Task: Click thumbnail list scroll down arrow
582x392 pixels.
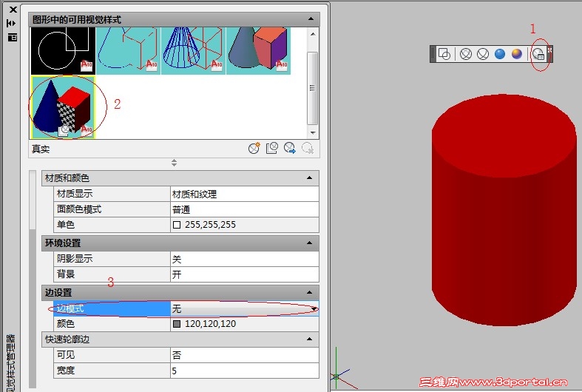Action: [313, 132]
